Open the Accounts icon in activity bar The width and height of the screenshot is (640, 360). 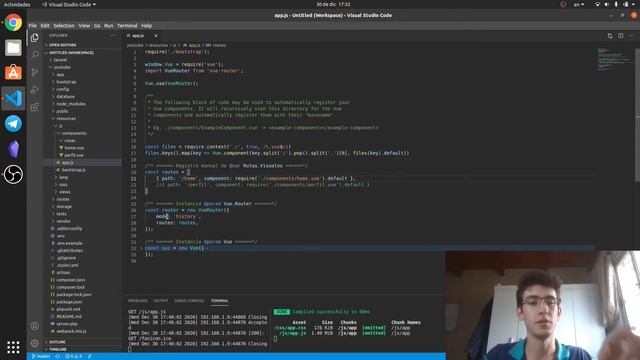pyautogui.click(x=35, y=326)
